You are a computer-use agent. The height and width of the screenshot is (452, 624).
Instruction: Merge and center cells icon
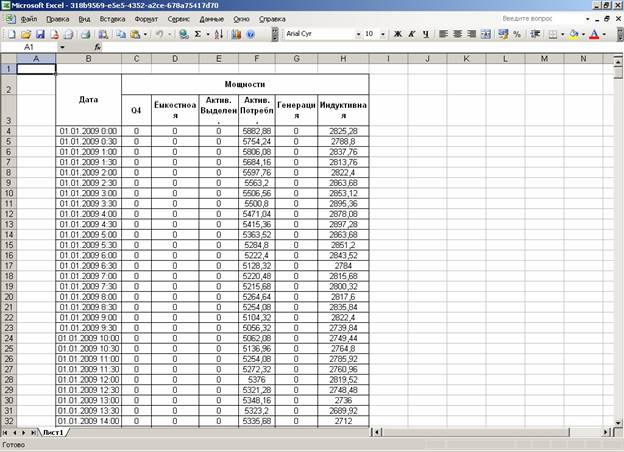(x=486, y=34)
